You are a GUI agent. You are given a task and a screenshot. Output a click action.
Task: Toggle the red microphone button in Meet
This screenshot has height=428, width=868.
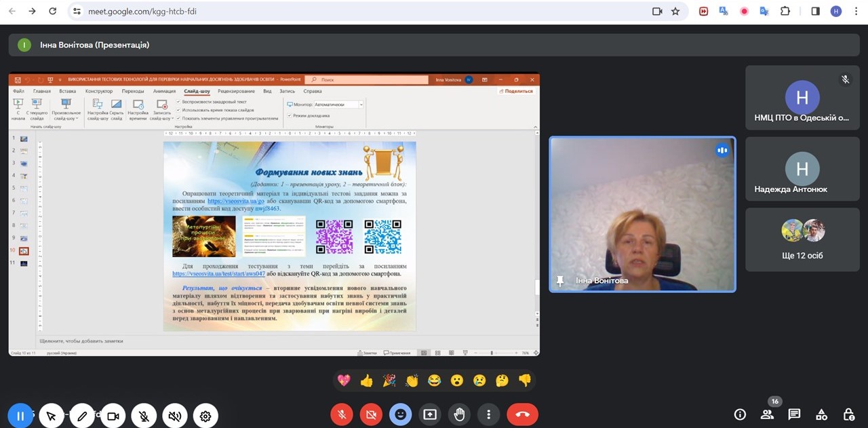tap(342, 414)
